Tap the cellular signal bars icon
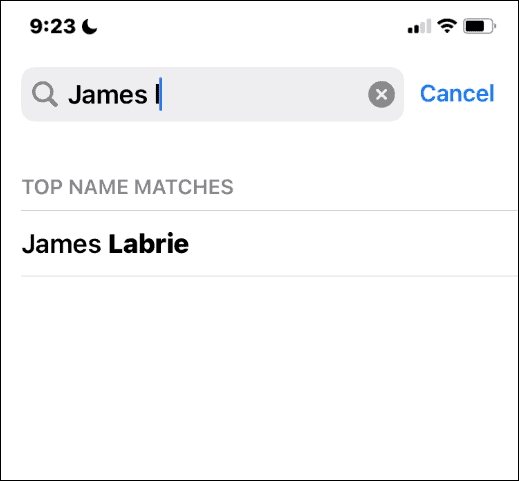 419,26
